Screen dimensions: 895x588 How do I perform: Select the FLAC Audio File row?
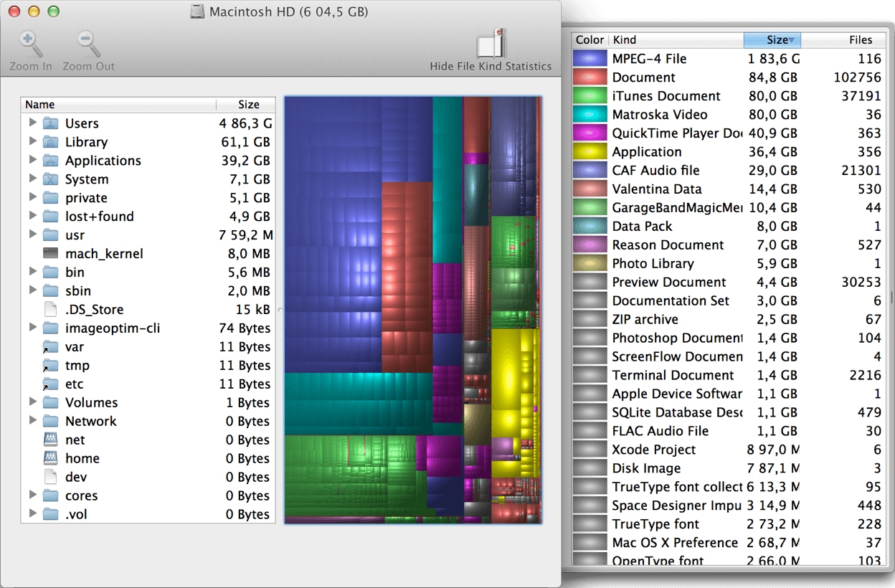point(728,432)
